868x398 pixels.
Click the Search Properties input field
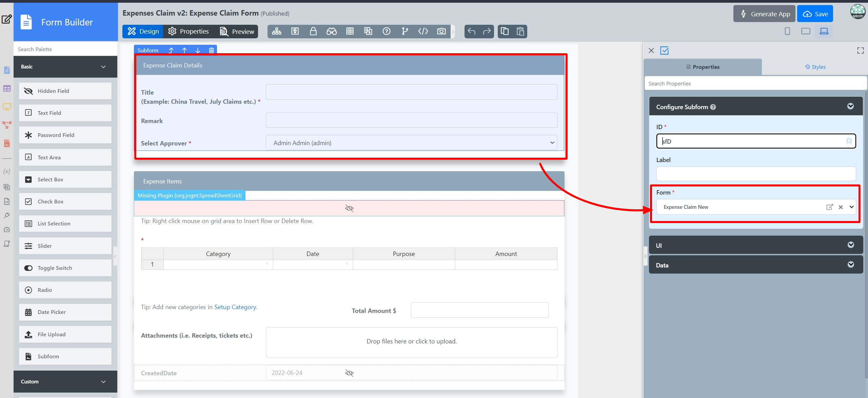(x=755, y=83)
